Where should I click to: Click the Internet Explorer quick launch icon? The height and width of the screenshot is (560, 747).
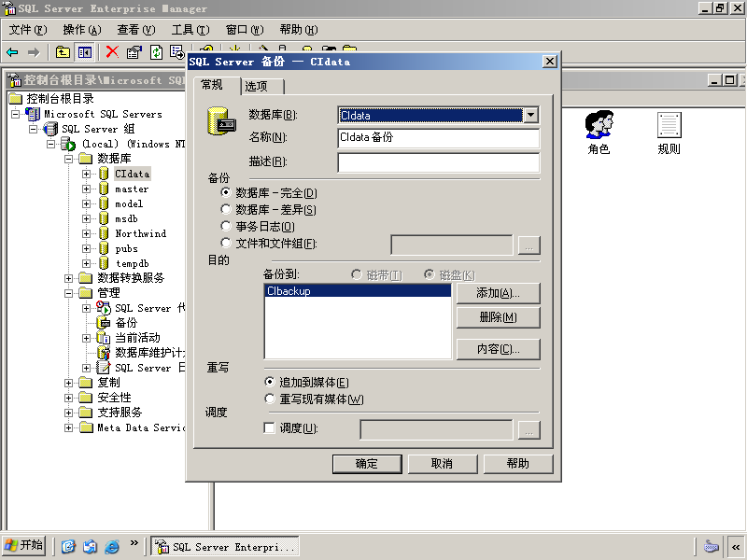[x=112, y=546]
